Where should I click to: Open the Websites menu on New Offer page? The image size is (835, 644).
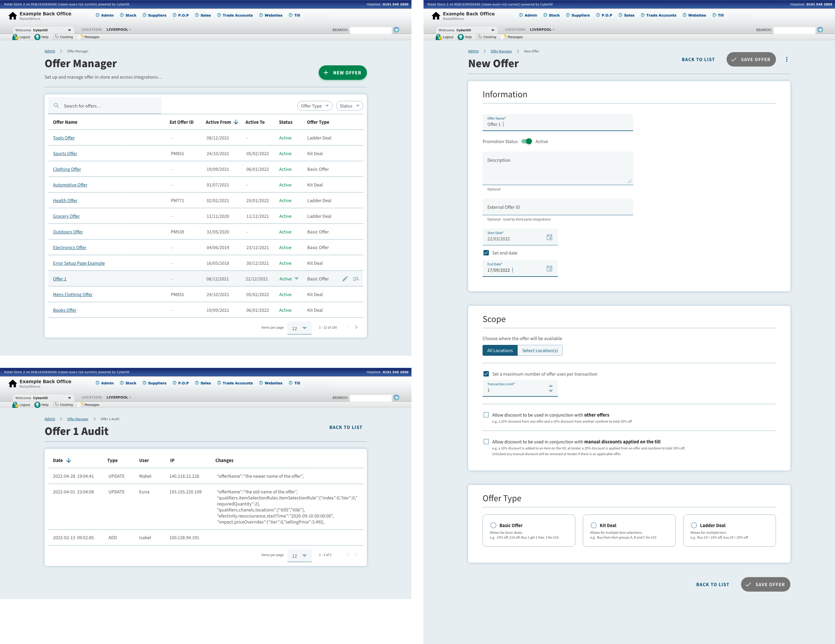click(694, 15)
